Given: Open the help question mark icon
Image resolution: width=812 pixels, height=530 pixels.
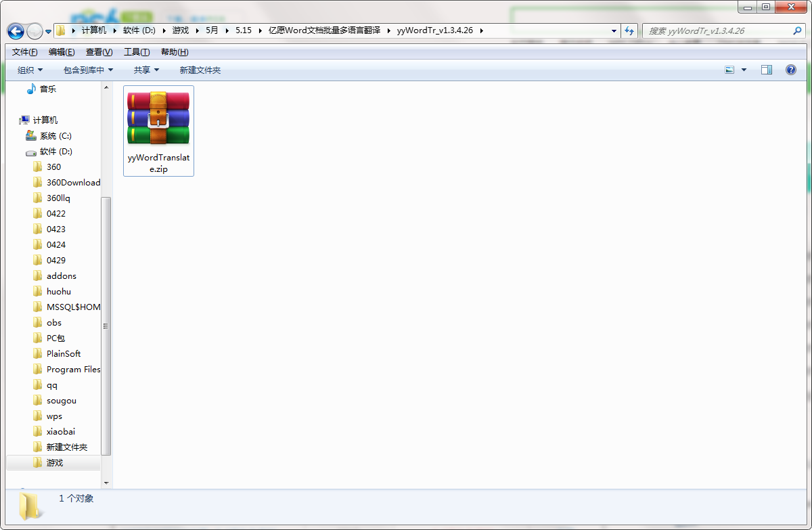Looking at the screenshot, I should [x=790, y=70].
